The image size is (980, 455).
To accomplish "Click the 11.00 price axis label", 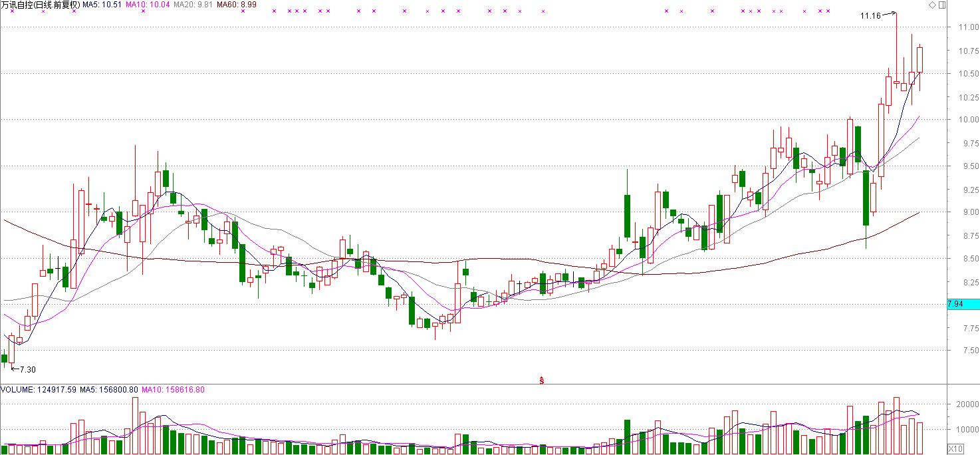I will 968,27.
